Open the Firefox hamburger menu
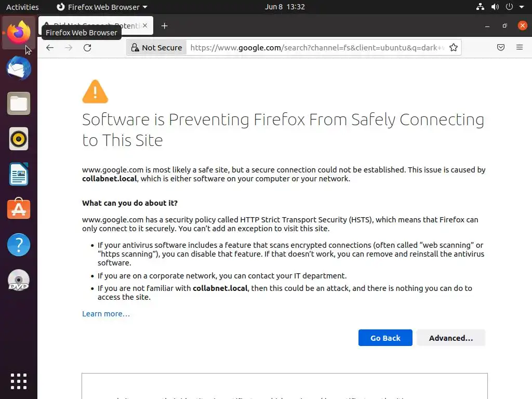Image resolution: width=532 pixels, height=399 pixels. coord(520,48)
